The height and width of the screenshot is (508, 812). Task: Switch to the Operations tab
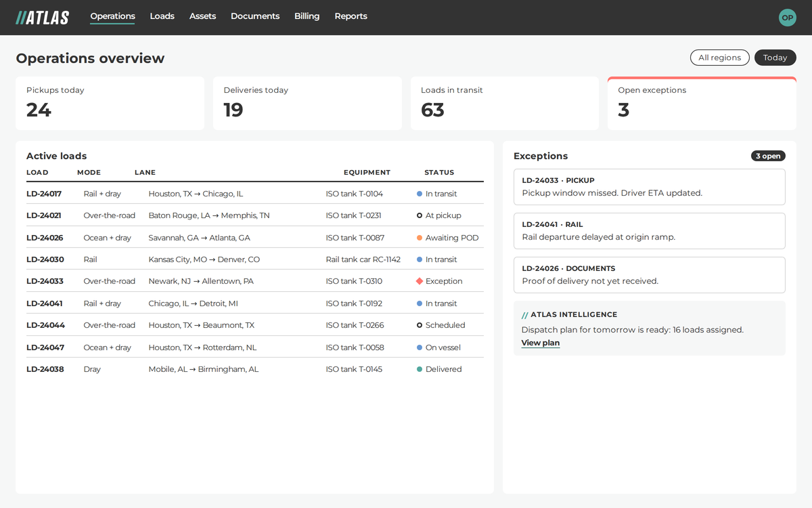pos(112,16)
